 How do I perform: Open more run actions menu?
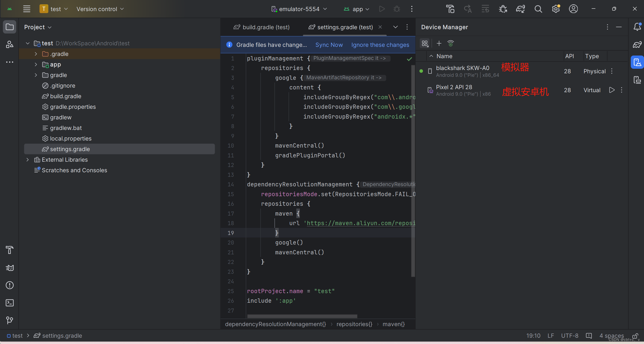coord(412,9)
